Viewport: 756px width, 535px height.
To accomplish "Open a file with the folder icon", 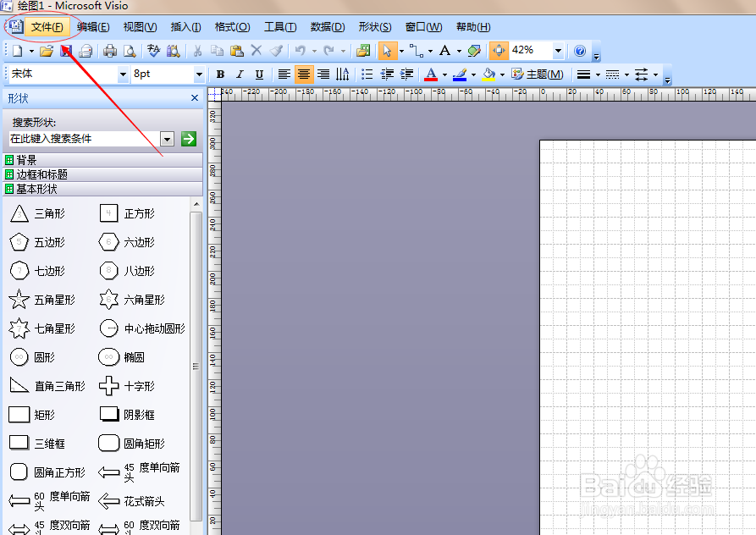I will point(47,51).
